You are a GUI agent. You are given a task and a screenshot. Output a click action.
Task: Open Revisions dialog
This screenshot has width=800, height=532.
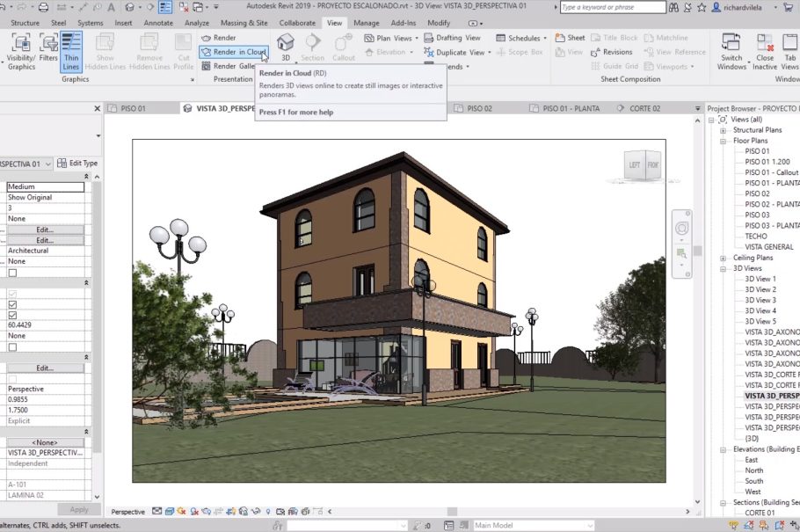(611, 52)
